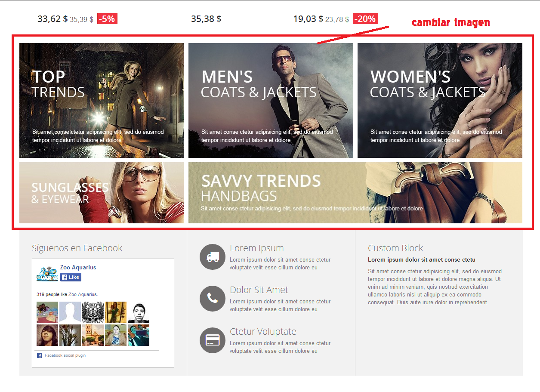Click the 35,38 $ price

[x=206, y=19]
